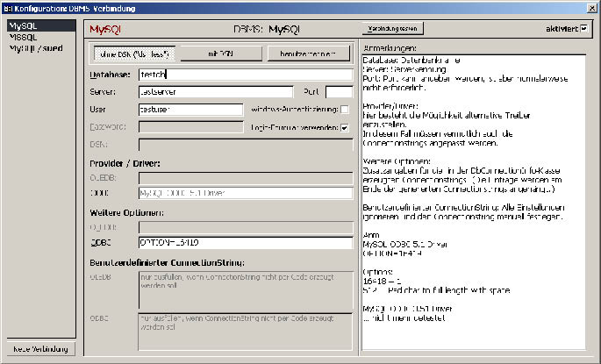601x364 pixels.
Task: Click inside the Anmerkungen notes text box
Action: click(x=474, y=203)
